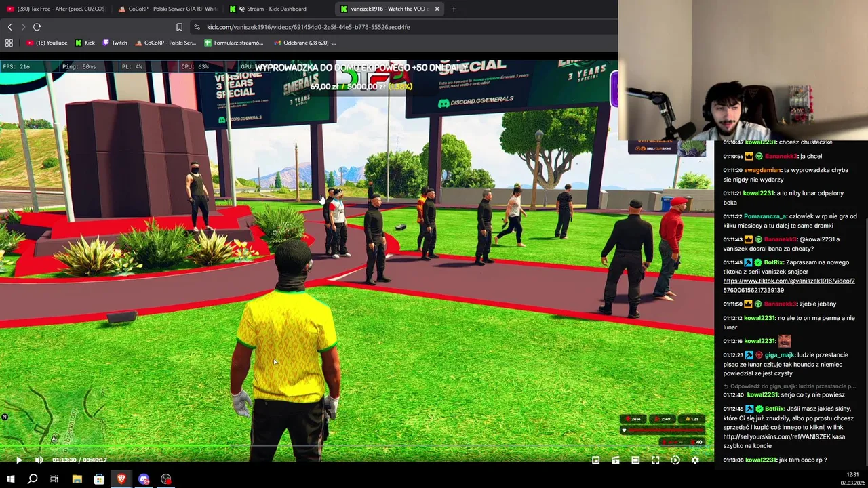Enter fullscreen video mode

pyautogui.click(x=655, y=460)
